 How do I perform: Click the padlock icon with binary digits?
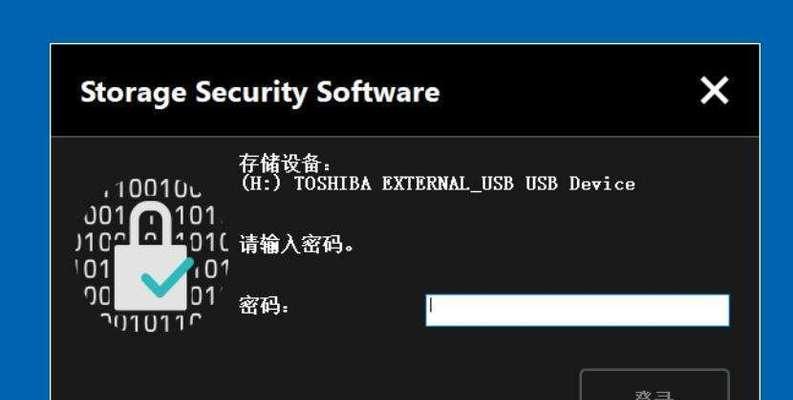click(151, 255)
